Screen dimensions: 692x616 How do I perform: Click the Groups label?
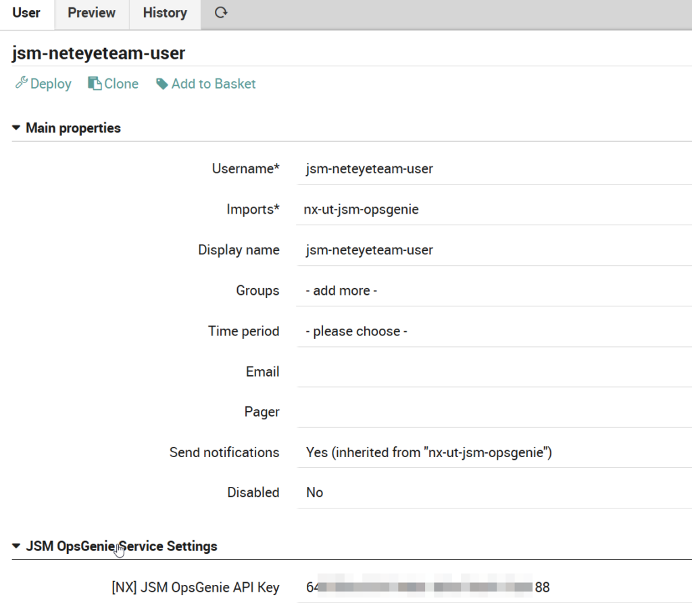(257, 291)
